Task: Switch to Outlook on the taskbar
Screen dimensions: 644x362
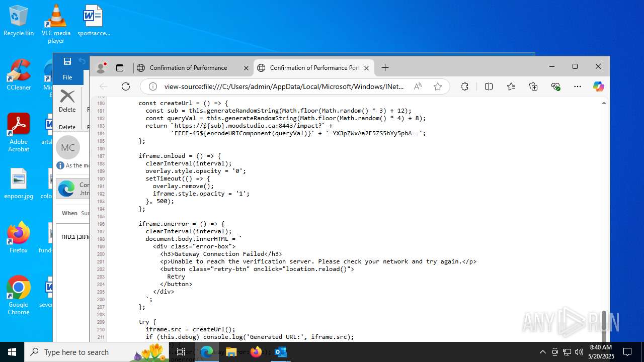Action: click(281, 352)
